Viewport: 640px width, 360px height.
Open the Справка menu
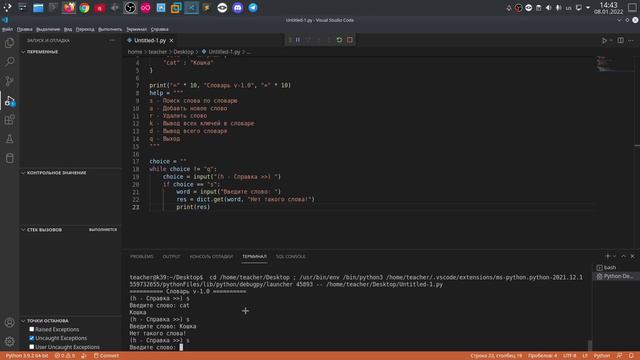pyautogui.click(x=160, y=29)
